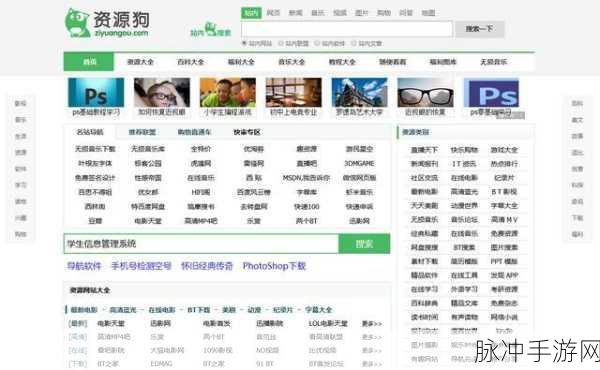Image resolution: width=600 pixels, height=370 pixels.
Task: Switch to the 推荐联盟 tab
Action: tap(142, 132)
